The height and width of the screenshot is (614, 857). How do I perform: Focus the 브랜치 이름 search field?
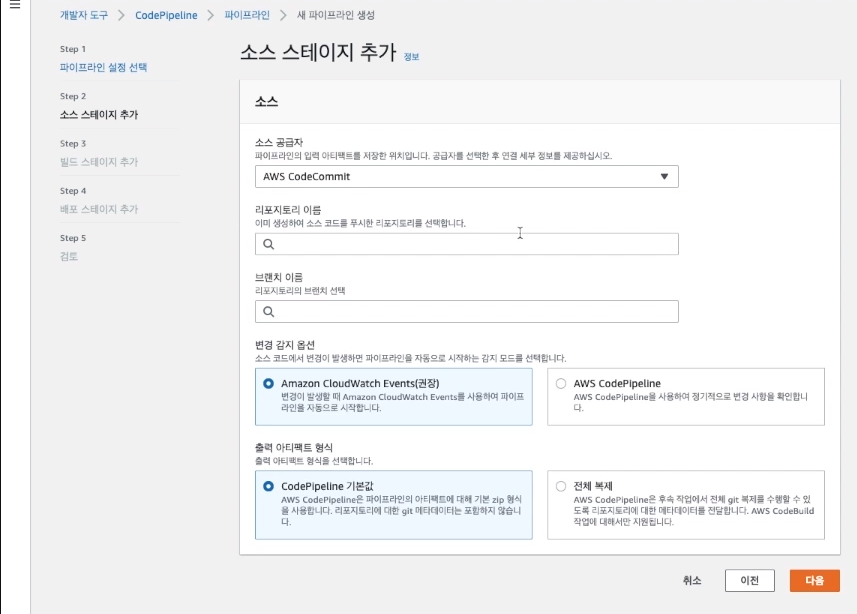coord(467,312)
